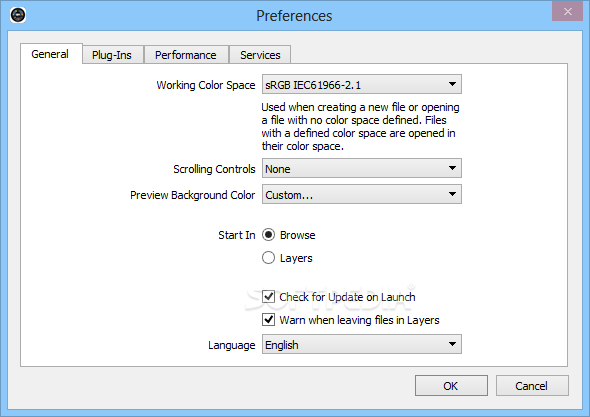
Task: Click the Preview Background Color arrow
Action: [x=452, y=194]
